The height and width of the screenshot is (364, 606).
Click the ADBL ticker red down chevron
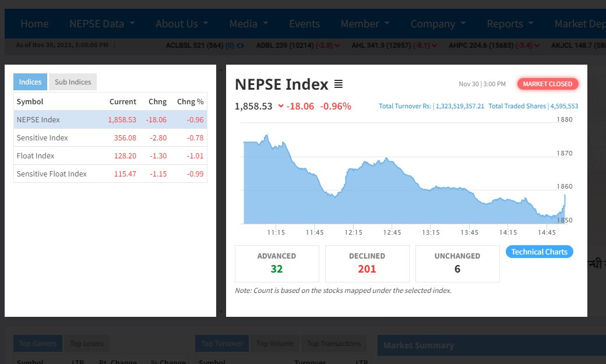pos(337,45)
